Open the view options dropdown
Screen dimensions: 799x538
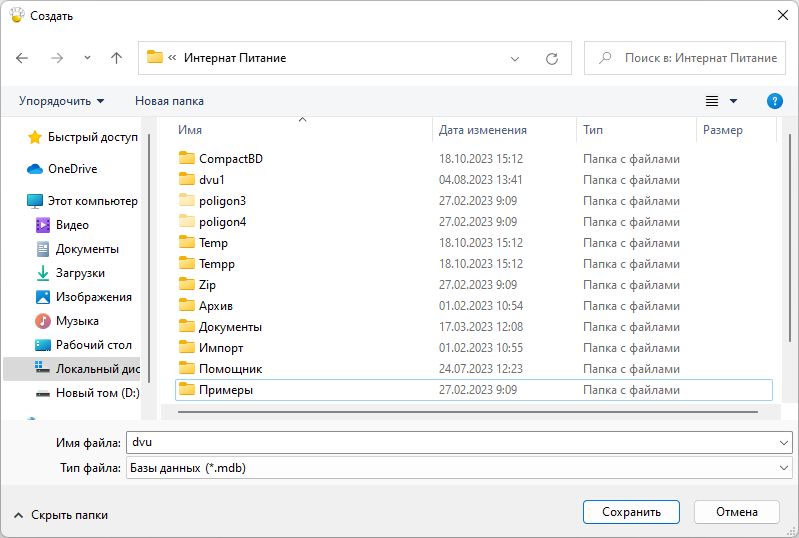point(733,101)
